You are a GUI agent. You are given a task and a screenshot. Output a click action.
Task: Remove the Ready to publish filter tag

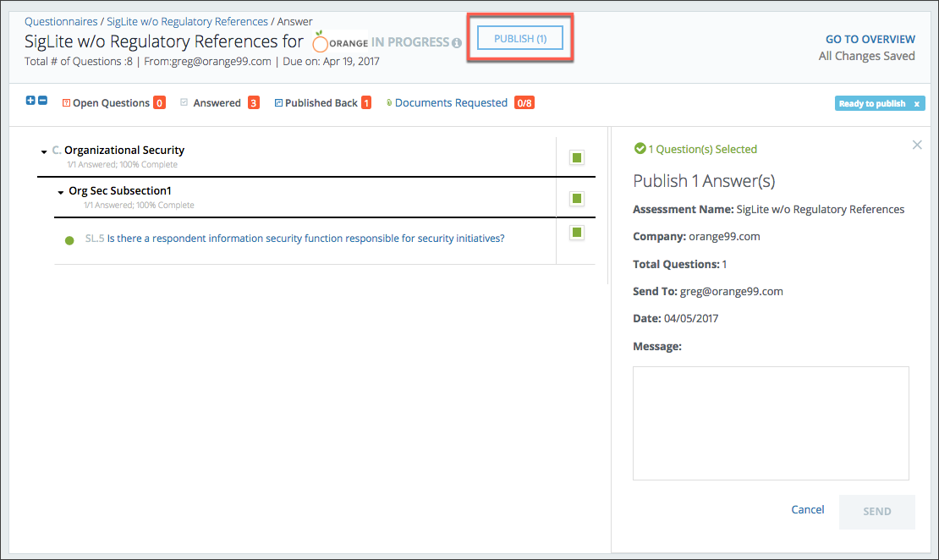click(916, 104)
